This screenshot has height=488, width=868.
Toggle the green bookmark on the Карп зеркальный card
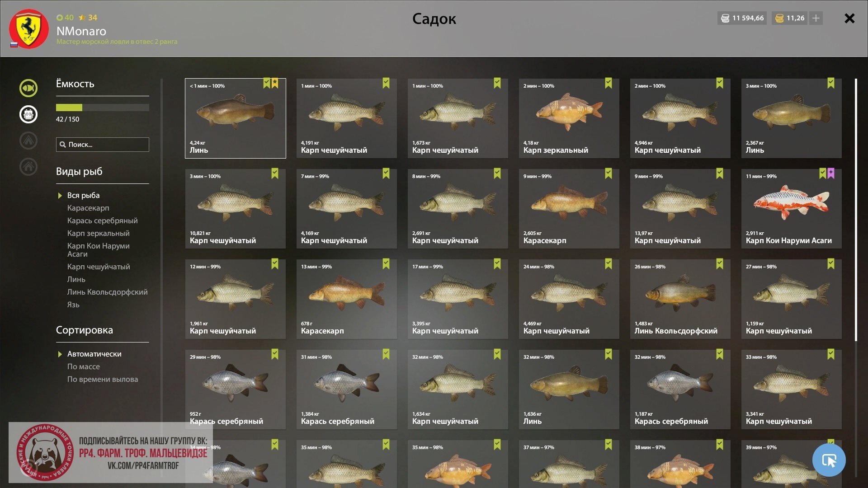pyautogui.click(x=609, y=83)
